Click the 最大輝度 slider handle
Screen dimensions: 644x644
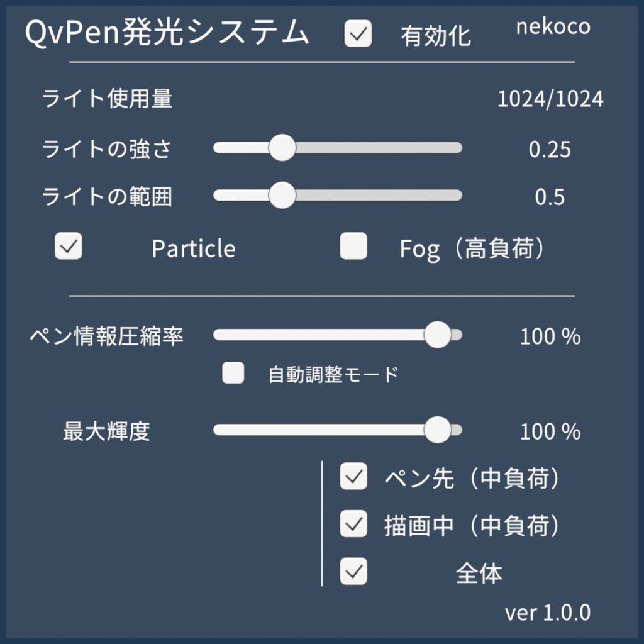click(438, 431)
